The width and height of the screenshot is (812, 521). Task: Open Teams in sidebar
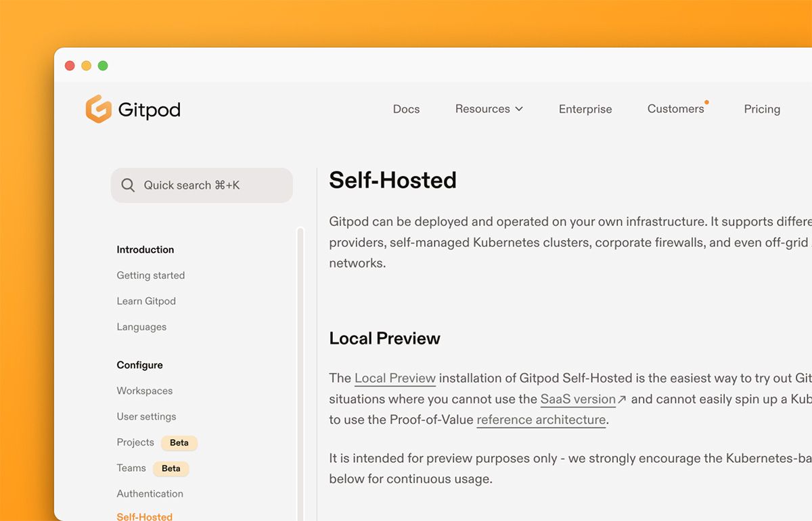pyautogui.click(x=131, y=468)
